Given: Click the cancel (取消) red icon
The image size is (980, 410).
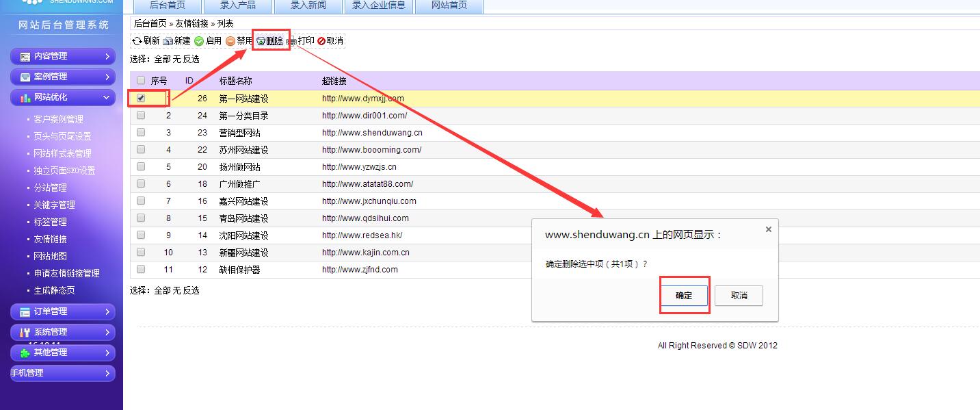Looking at the screenshot, I should coord(321,41).
